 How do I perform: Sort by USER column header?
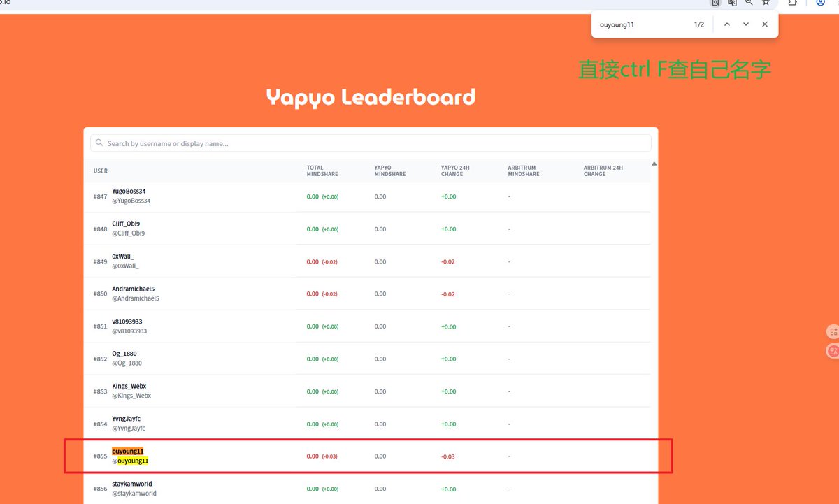pos(101,171)
